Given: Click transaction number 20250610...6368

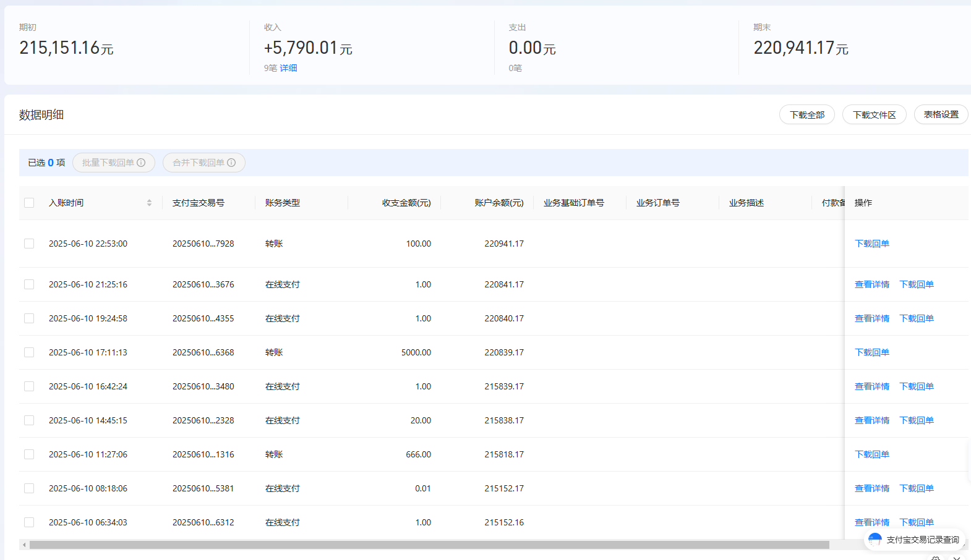Looking at the screenshot, I should [203, 352].
